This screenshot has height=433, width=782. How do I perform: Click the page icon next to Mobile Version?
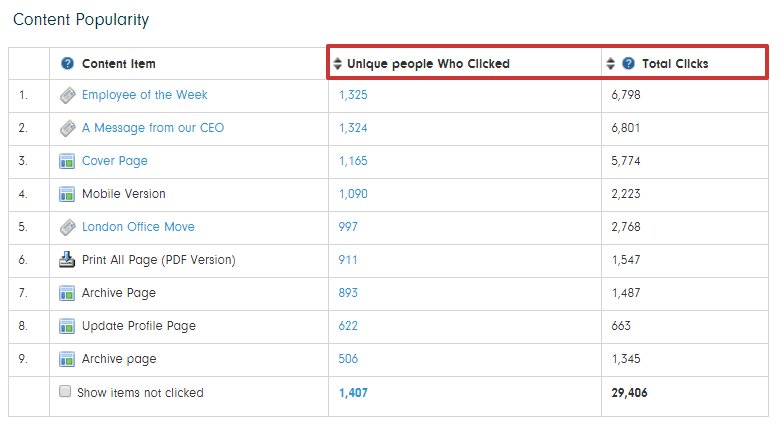pos(67,194)
